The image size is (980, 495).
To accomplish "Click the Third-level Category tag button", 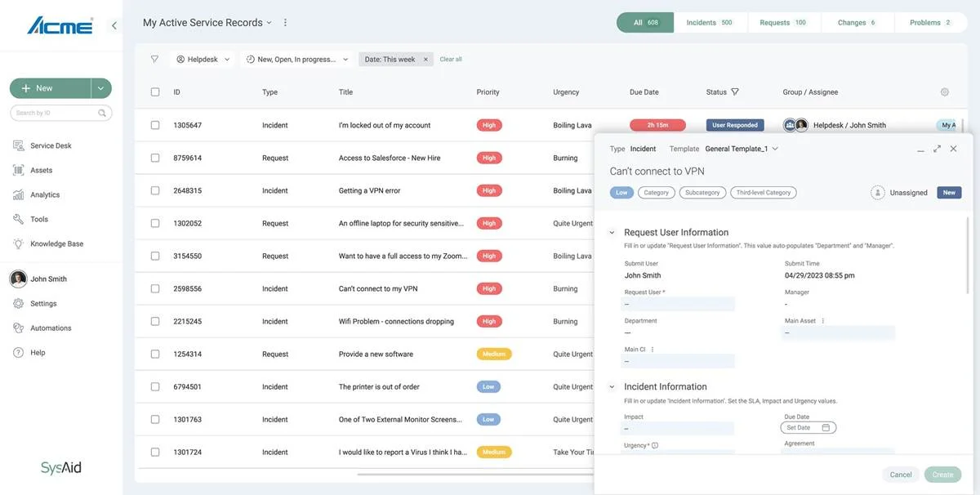I will (x=764, y=193).
